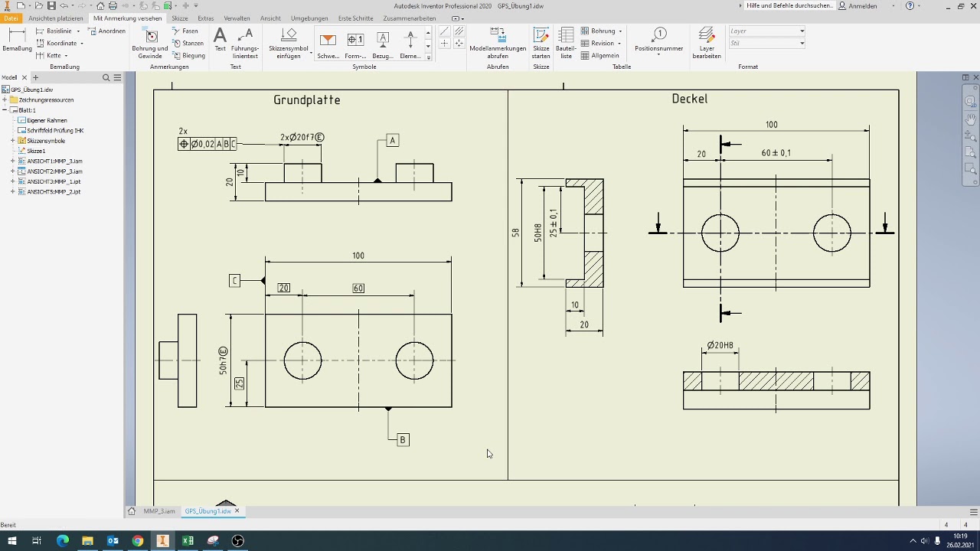This screenshot has width=980, height=551.
Task: Open Excel from the Windows taskbar
Action: click(188, 541)
